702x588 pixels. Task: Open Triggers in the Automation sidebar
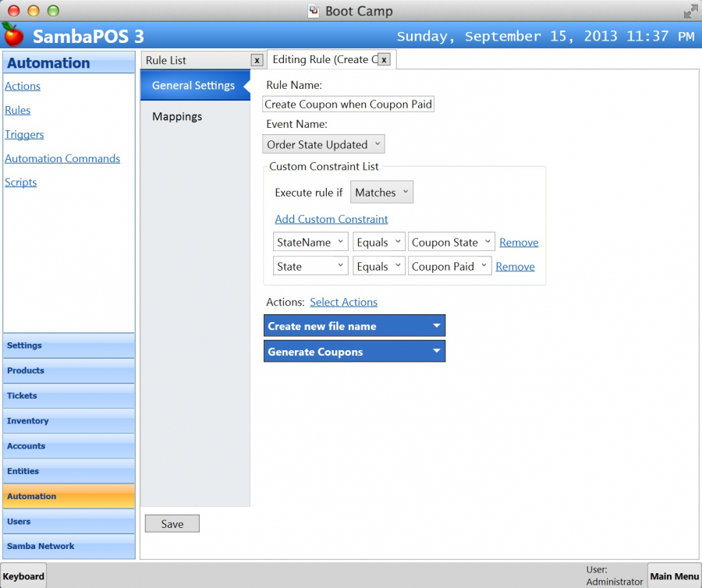click(x=24, y=134)
